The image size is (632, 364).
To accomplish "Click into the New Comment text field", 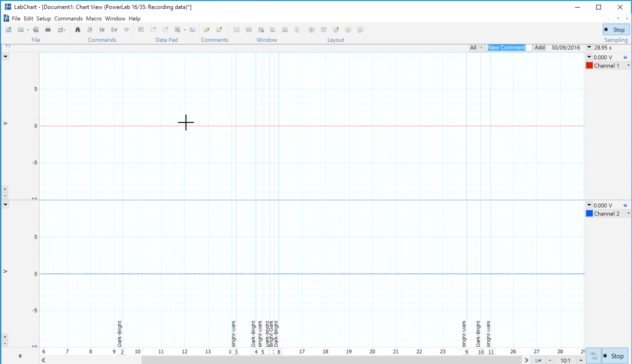I will pos(508,48).
